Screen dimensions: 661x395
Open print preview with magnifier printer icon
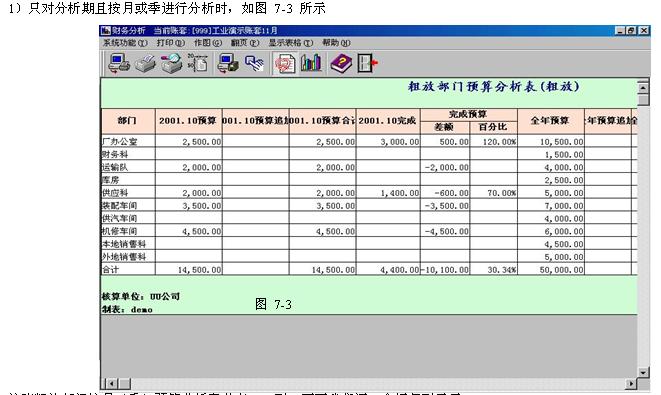pyautogui.click(x=172, y=64)
